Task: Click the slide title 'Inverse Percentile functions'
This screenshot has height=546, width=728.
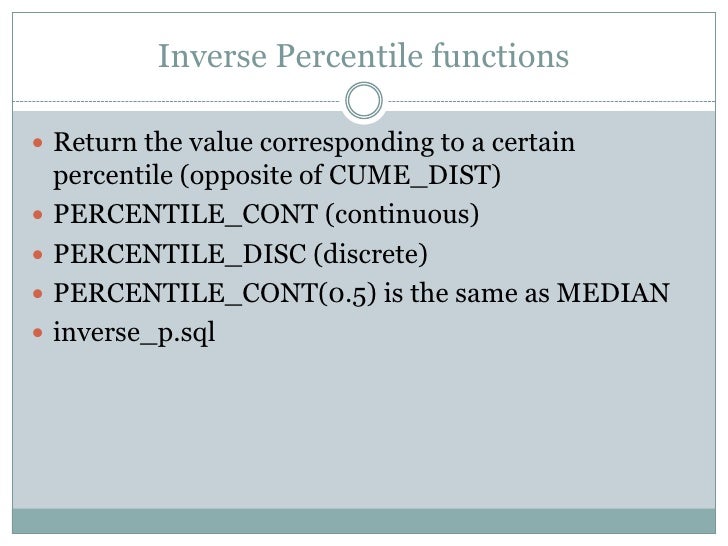Action: click(x=364, y=56)
